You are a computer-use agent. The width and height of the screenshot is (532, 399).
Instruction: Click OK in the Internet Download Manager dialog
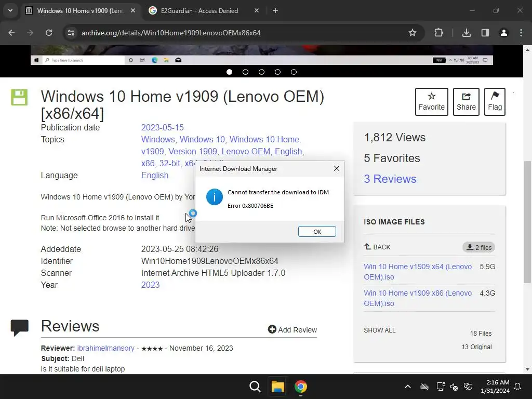[x=317, y=231]
